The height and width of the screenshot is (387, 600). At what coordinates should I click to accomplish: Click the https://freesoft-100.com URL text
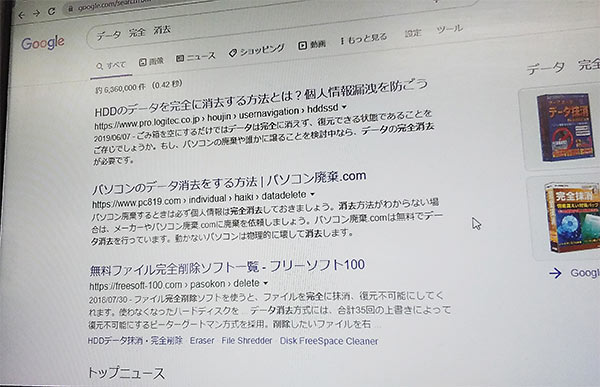point(136,285)
